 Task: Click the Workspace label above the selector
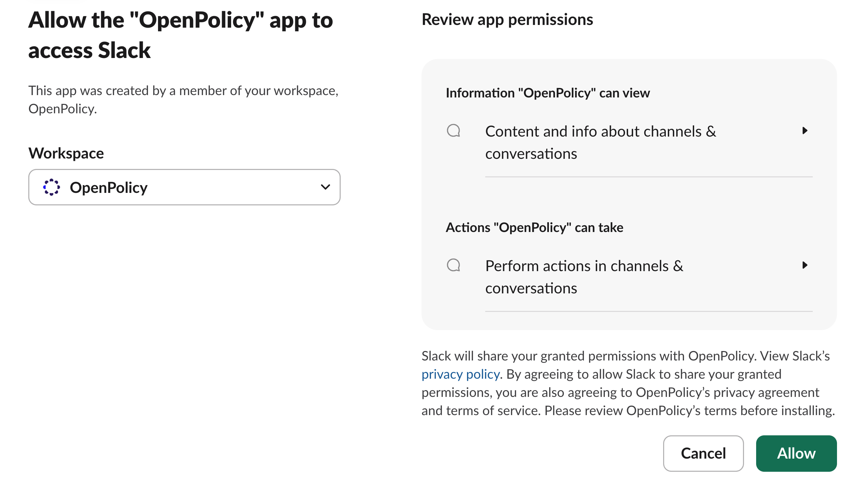(x=66, y=153)
